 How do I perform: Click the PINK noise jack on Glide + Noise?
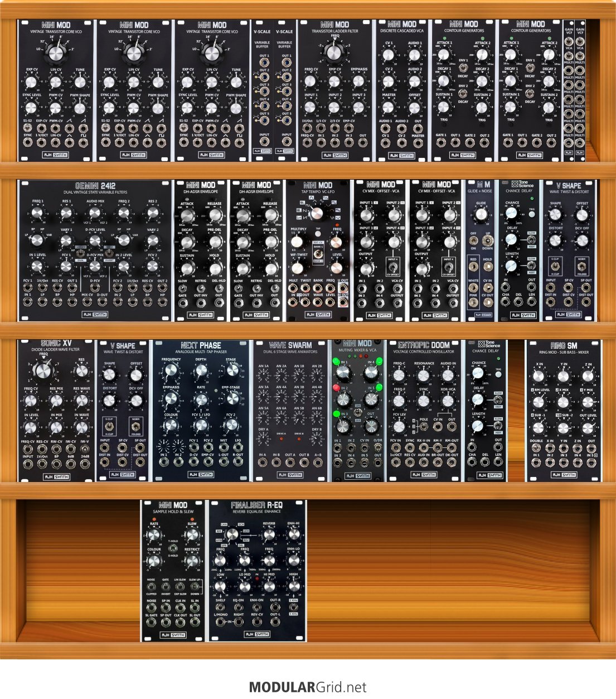pos(473,303)
